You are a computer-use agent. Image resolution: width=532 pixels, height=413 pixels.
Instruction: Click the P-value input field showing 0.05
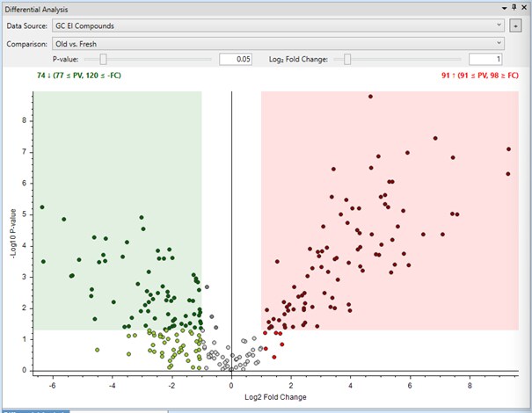(235, 59)
